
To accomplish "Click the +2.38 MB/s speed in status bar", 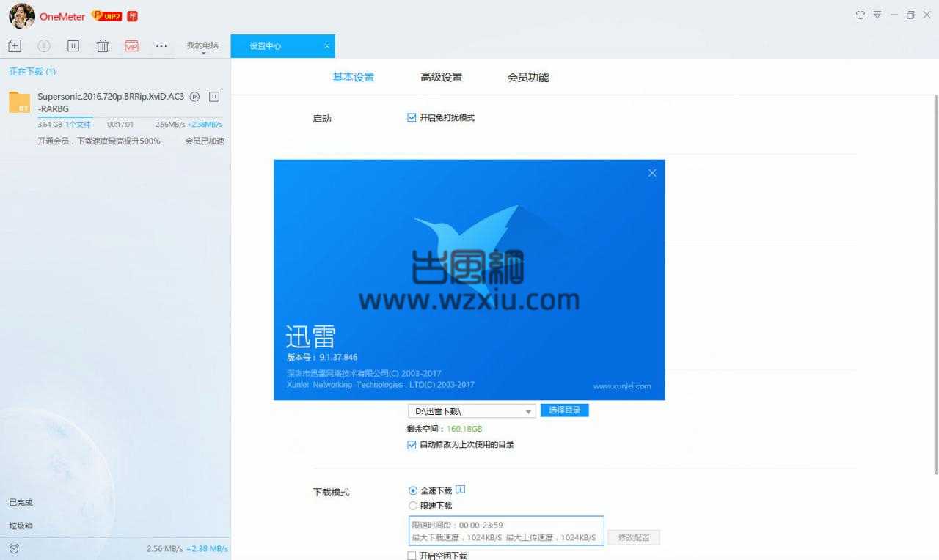I will [x=207, y=549].
